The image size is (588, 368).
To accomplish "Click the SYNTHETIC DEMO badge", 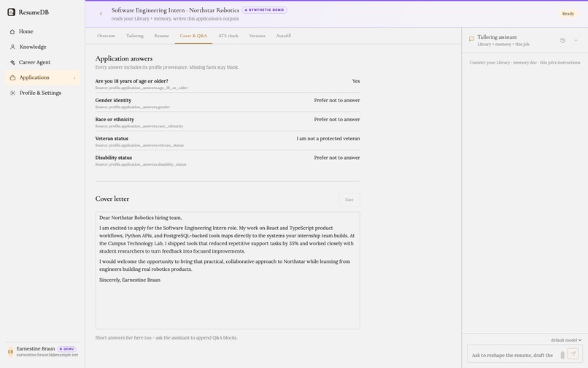I will (x=265, y=10).
